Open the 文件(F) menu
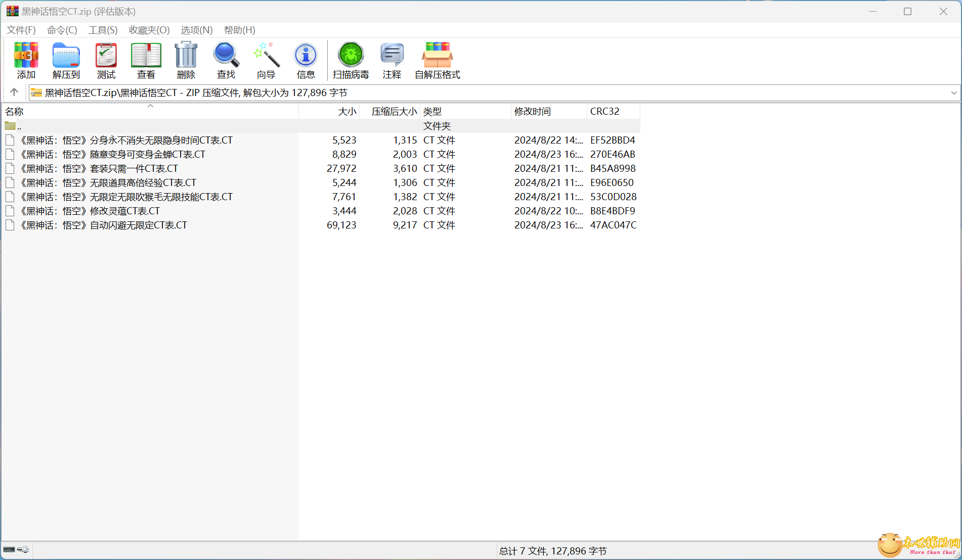Image resolution: width=962 pixels, height=560 pixels. point(21,30)
